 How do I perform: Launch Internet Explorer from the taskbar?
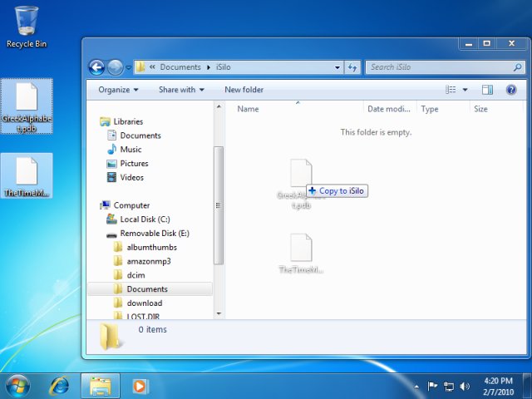[60, 386]
